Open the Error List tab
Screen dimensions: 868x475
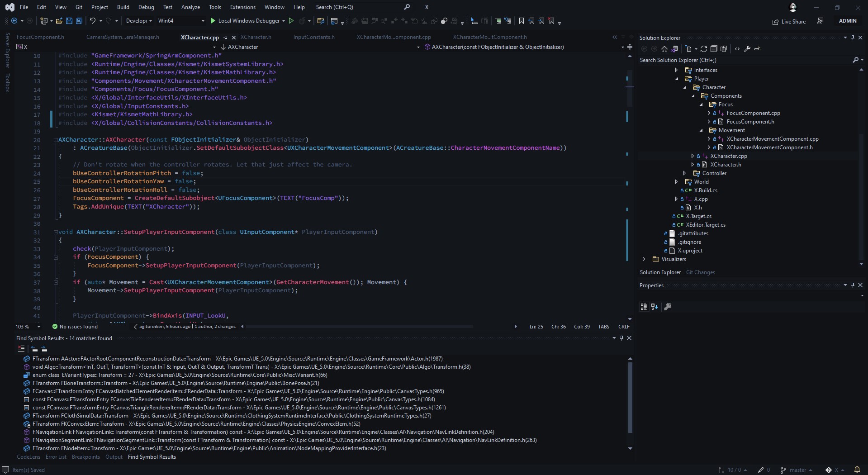[56, 457]
